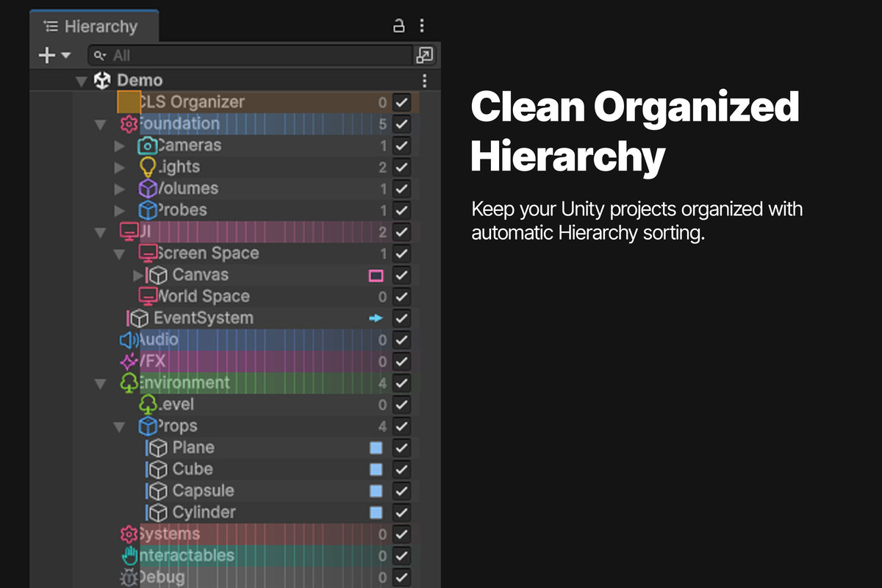Open the Demo scene three-dot menu

[424, 80]
